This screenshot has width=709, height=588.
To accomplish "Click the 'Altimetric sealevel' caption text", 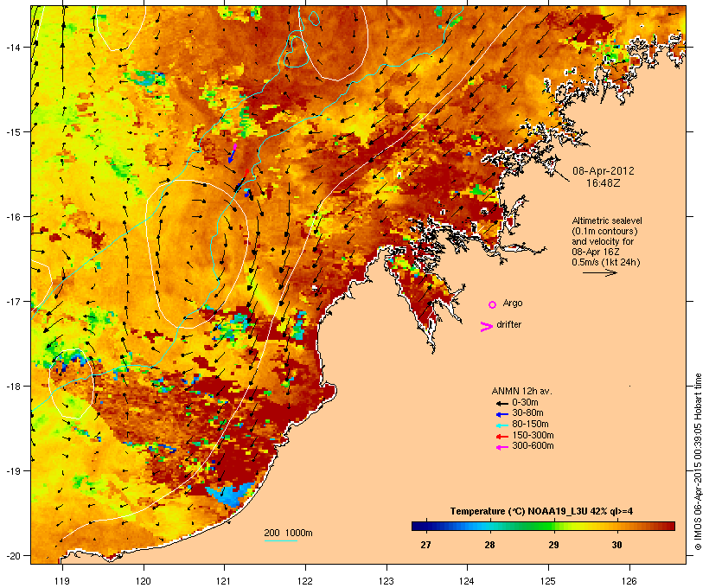I will [607, 220].
